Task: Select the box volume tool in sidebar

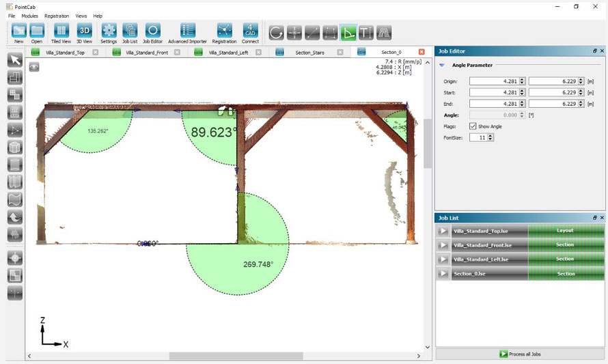Action: pyautogui.click(x=15, y=148)
